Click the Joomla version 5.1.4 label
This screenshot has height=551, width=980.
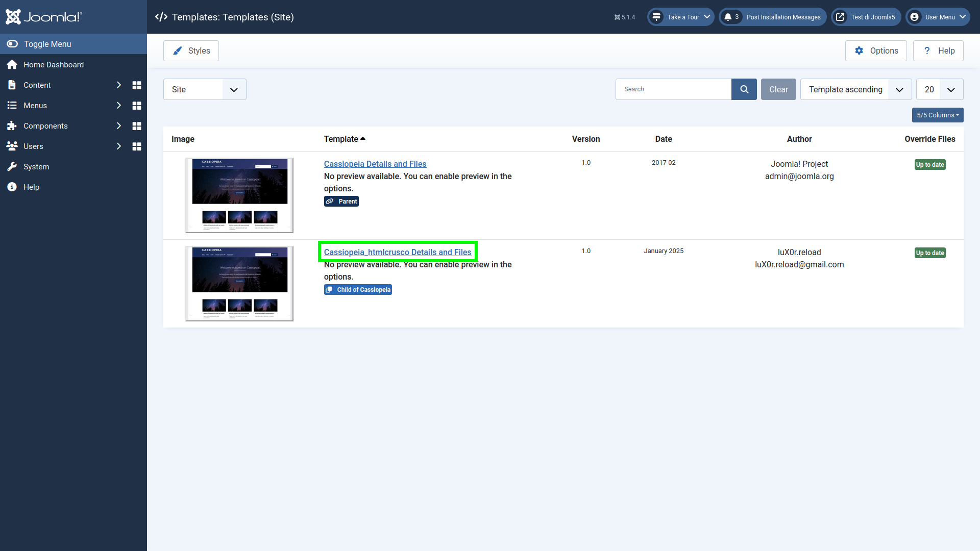(x=625, y=17)
